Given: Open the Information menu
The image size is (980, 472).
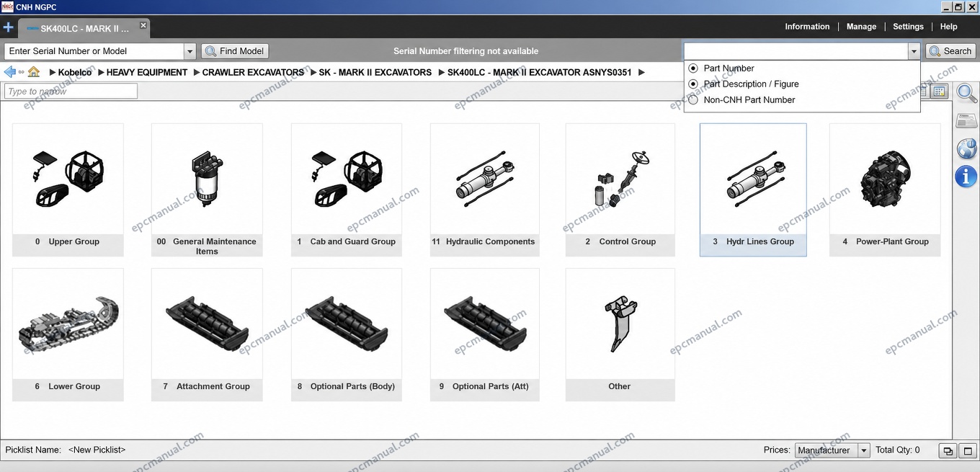Looking at the screenshot, I should 807,27.
